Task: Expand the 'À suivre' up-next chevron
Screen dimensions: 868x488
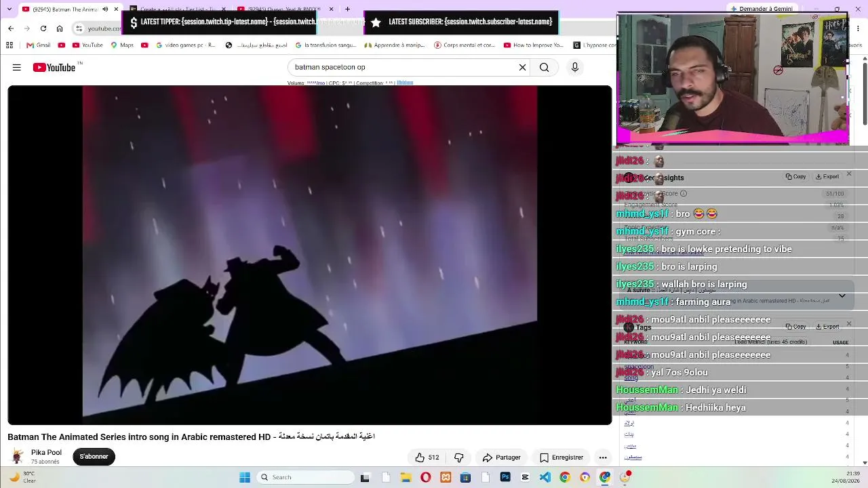Action: point(842,296)
